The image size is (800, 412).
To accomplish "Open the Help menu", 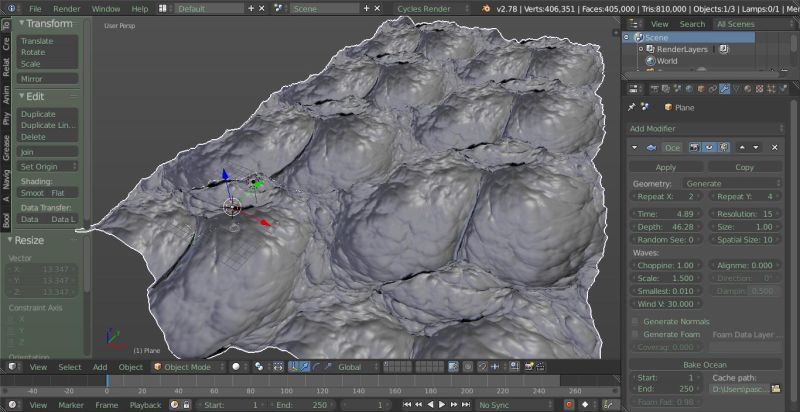I will click(140, 9).
